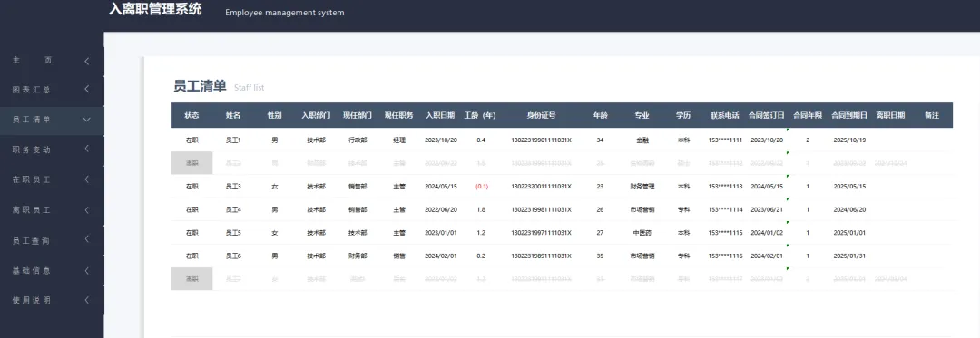Click the 销售 position cell for 员工6
Image resolution: width=980 pixels, height=338 pixels.
click(x=399, y=256)
